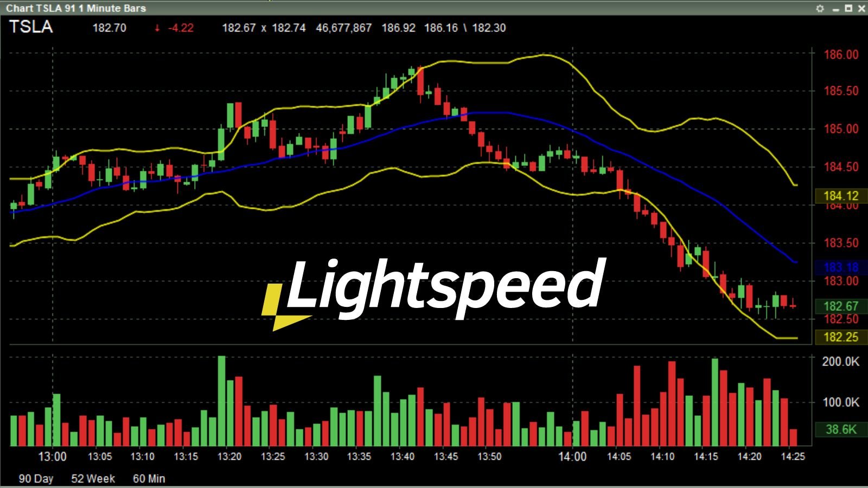
Task: Select net change value -4.22
Action: coord(181,28)
